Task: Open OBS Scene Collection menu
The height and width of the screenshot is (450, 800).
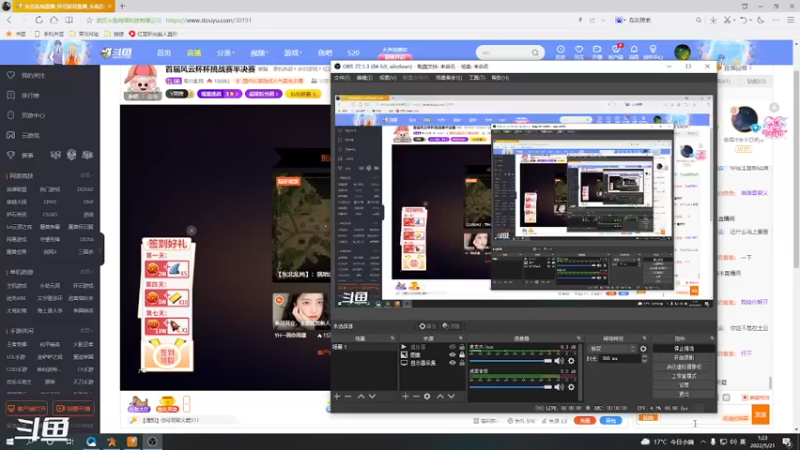Action: click(x=448, y=78)
